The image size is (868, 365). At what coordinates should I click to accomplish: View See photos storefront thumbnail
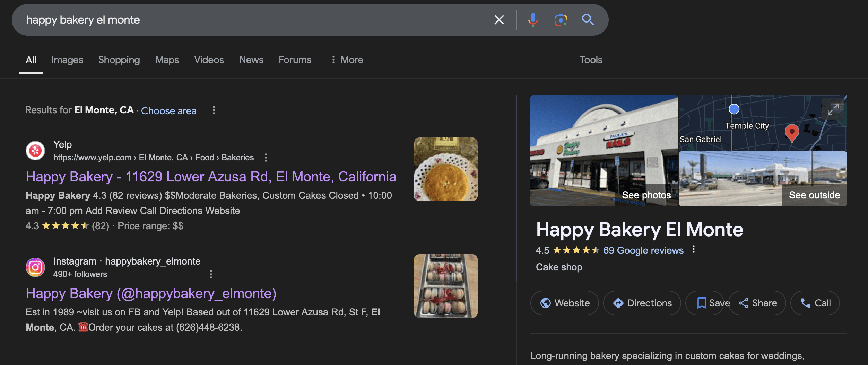coord(604,151)
